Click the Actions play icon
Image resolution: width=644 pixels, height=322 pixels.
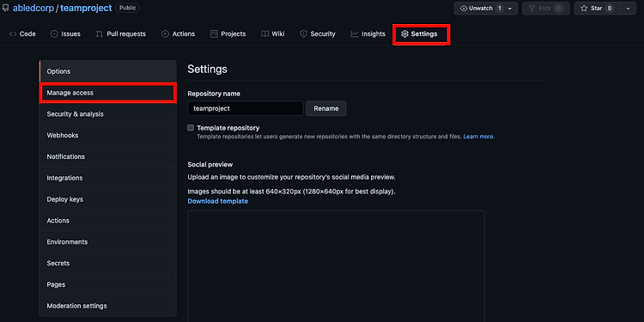click(x=165, y=34)
